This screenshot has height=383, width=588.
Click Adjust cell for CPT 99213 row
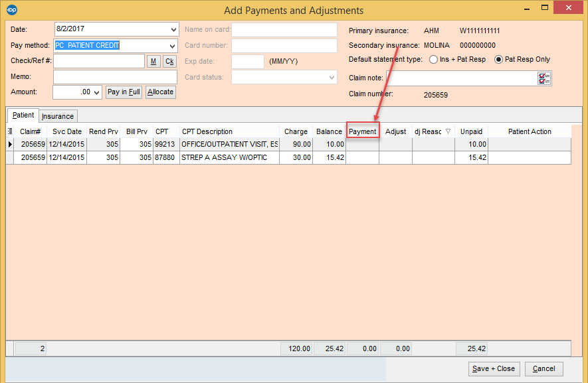(x=395, y=144)
